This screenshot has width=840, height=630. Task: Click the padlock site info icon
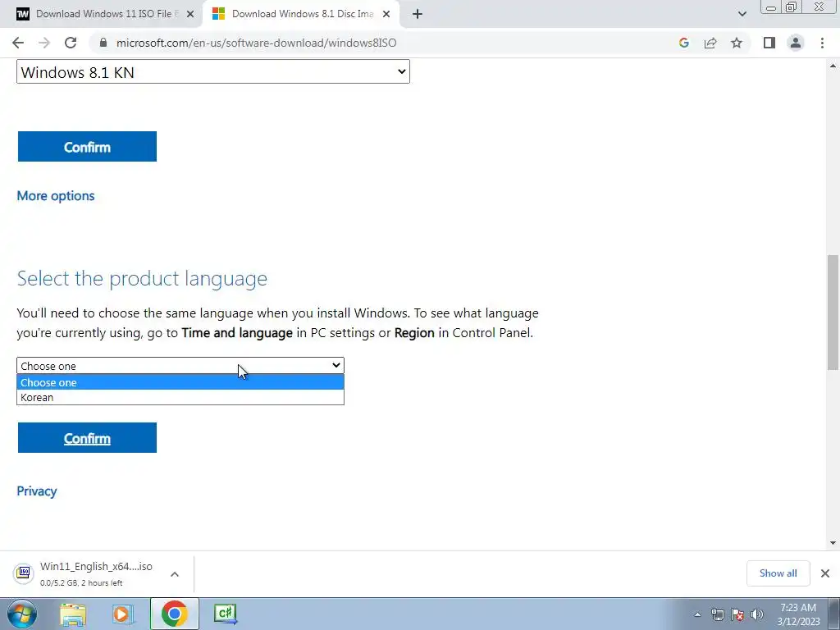pos(103,43)
